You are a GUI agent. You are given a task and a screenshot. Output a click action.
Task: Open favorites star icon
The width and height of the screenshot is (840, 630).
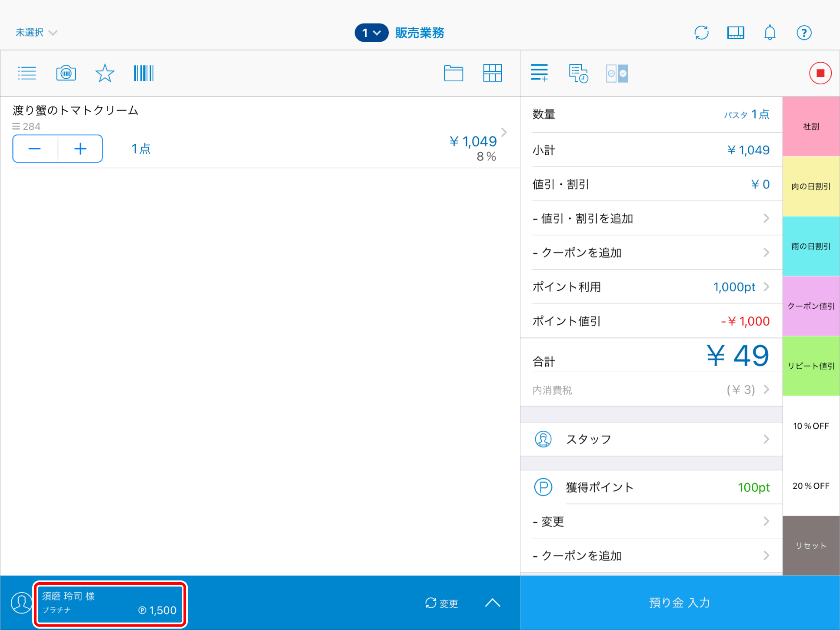[105, 73]
